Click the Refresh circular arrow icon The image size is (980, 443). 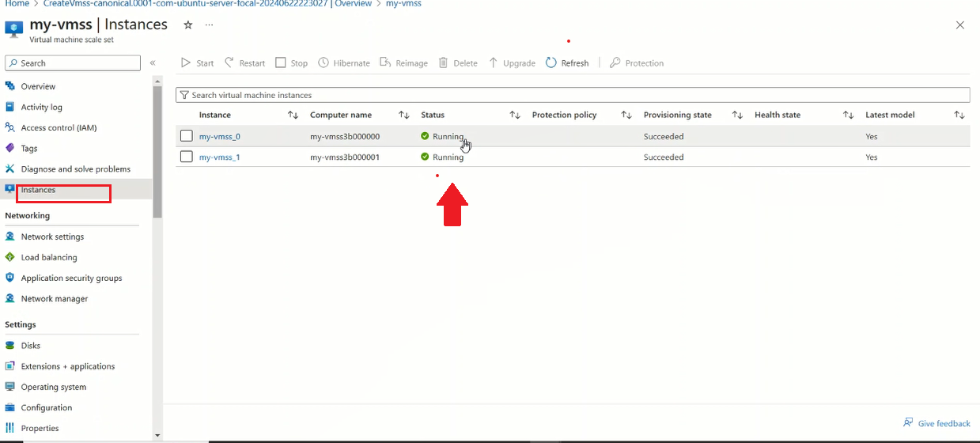tap(551, 62)
